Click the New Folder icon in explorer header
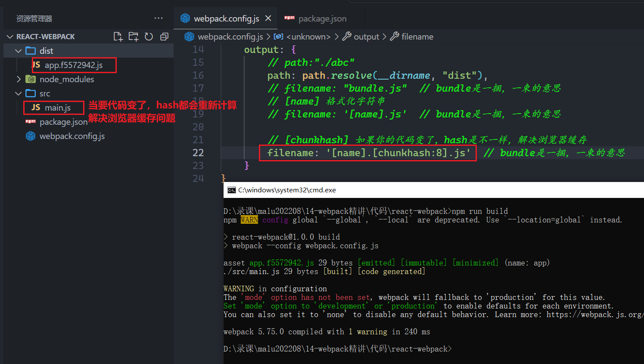Viewport: 644px width, 364px height. pos(134,37)
